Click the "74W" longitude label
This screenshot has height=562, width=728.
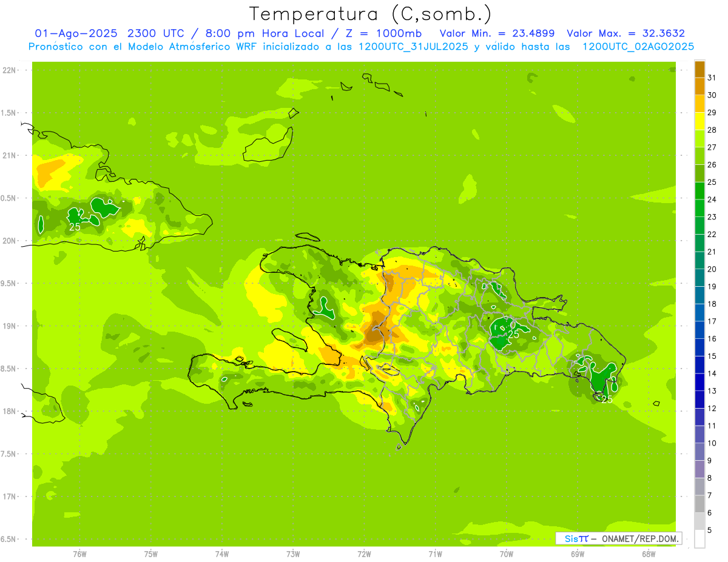(222, 555)
